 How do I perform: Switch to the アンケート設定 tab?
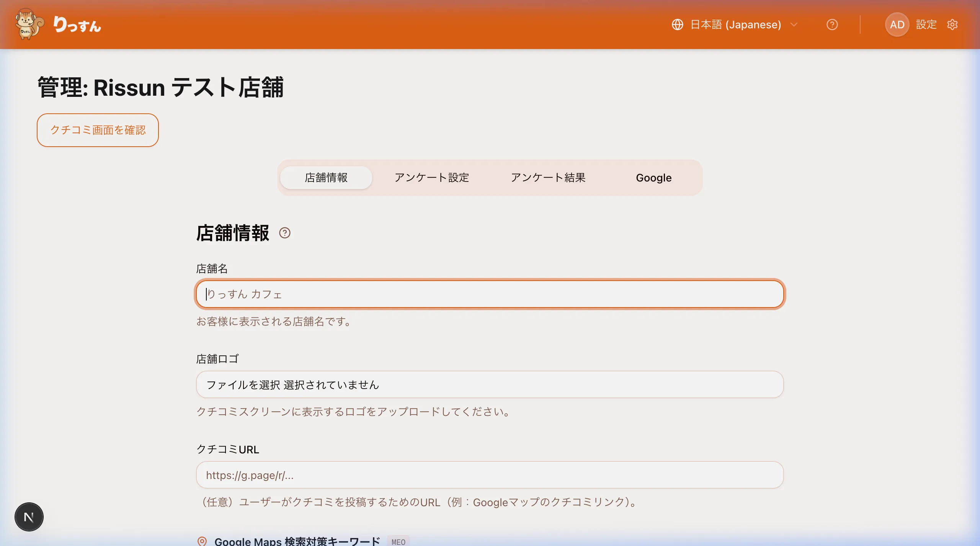pyautogui.click(x=432, y=178)
